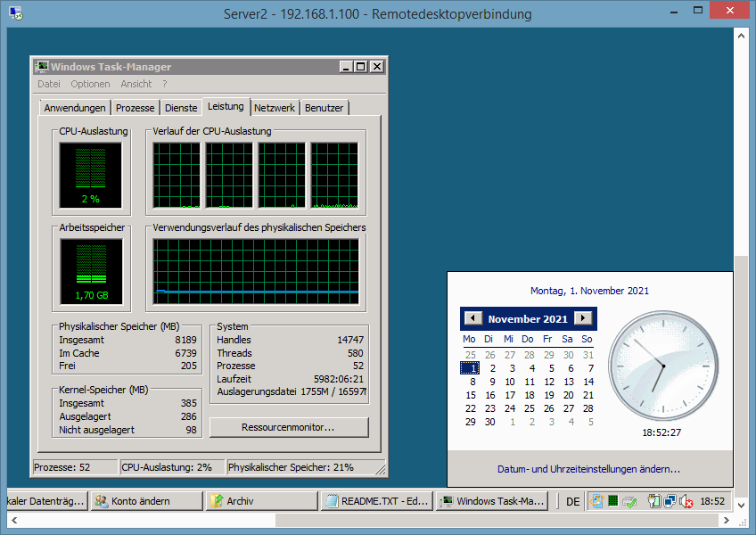Click the Konto ändern taskbar button
Image resolution: width=756 pixels, height=535 pixels.
[x=146, y=501]
